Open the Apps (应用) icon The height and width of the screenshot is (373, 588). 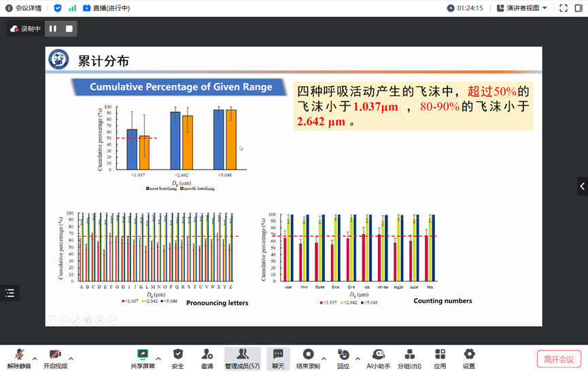[x=440, y=358]
